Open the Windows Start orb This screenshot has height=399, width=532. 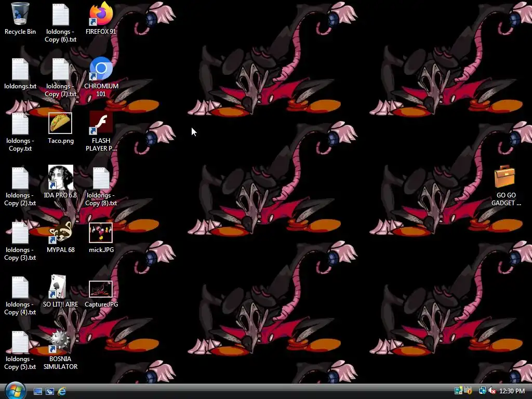[x=15, y=391]
